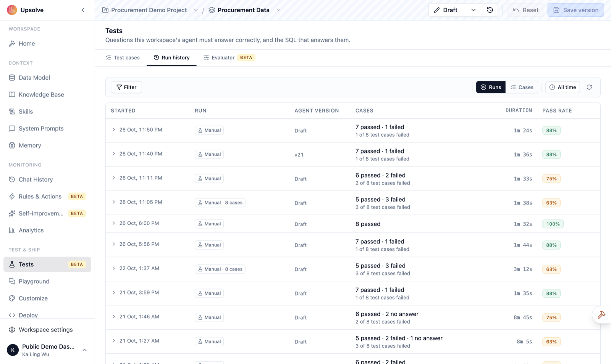611x364 pixels.
Task: Click the DURATION column header
Action: [519, 111]
